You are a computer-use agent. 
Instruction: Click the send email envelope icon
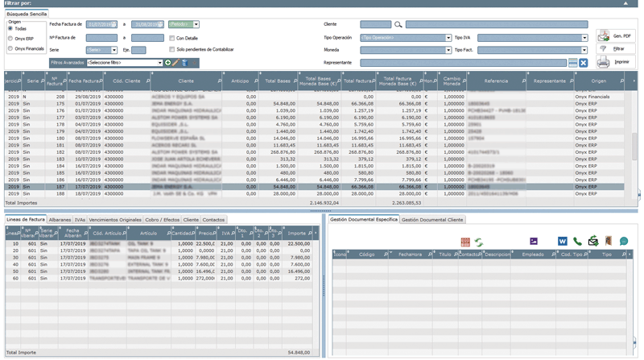[x=592, y=241]
